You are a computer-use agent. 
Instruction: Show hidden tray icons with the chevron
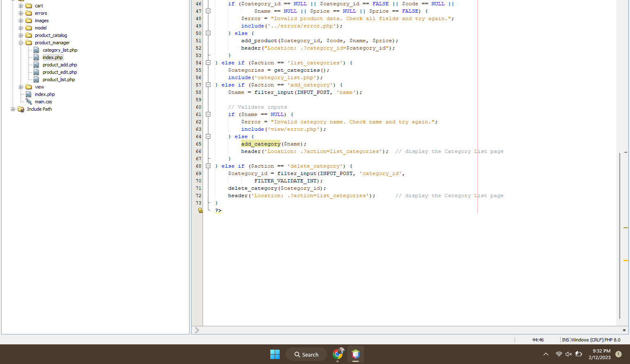(x=546, y=354)
